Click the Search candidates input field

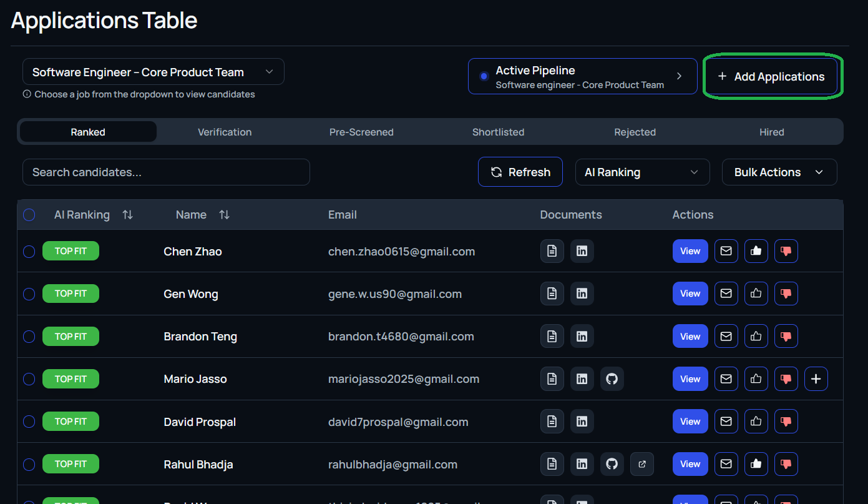(x=166, y=172)
